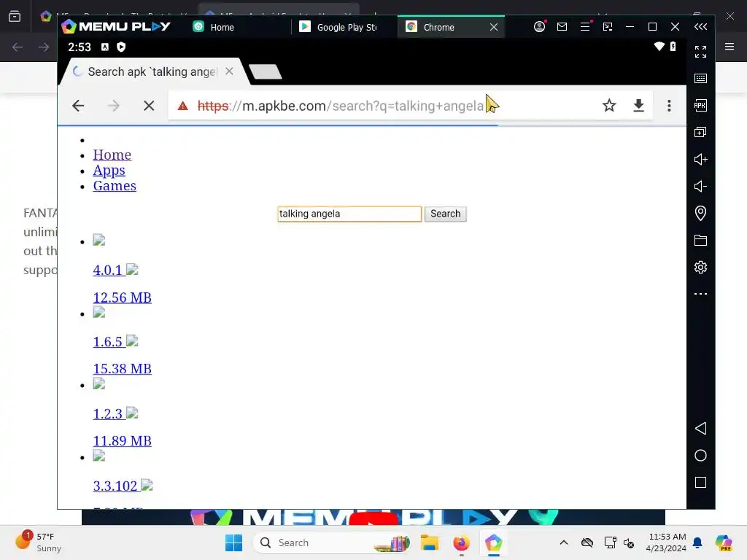Click the MEmu compact window mode icon

[608, 27]
